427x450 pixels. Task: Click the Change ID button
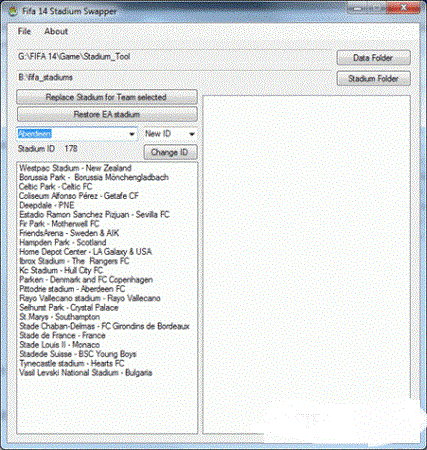pos(170,152)
